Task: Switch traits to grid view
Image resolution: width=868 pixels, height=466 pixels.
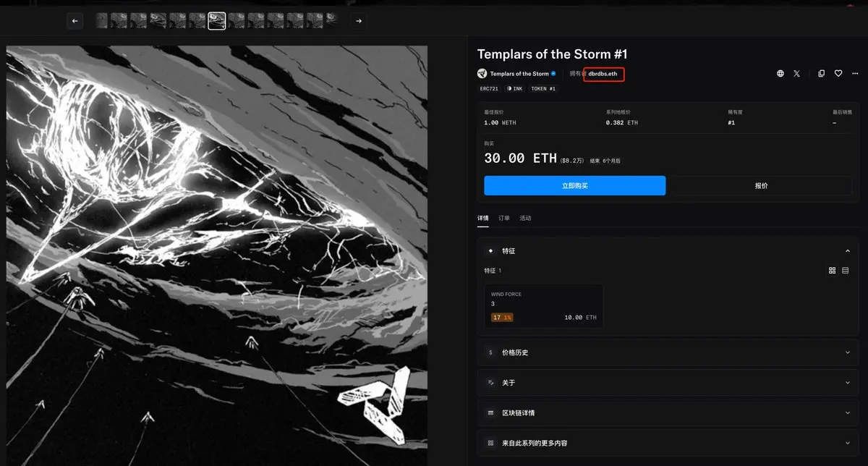Action: [x=832, y=271]
